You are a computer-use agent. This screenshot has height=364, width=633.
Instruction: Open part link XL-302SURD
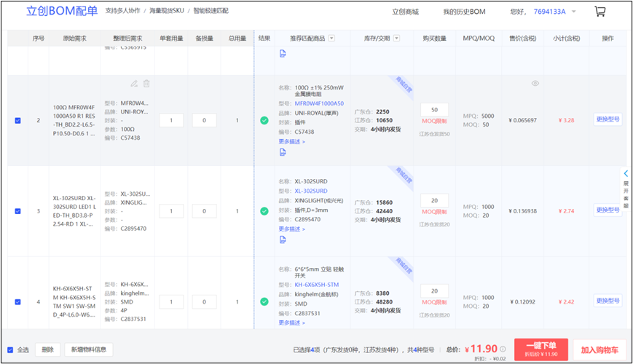click(311, 191)
